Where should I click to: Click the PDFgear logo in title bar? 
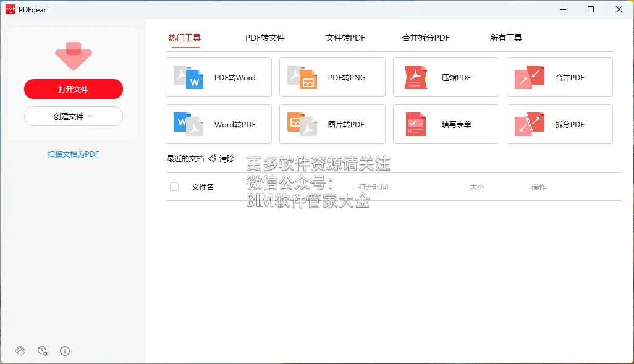(x=11, y=9)
